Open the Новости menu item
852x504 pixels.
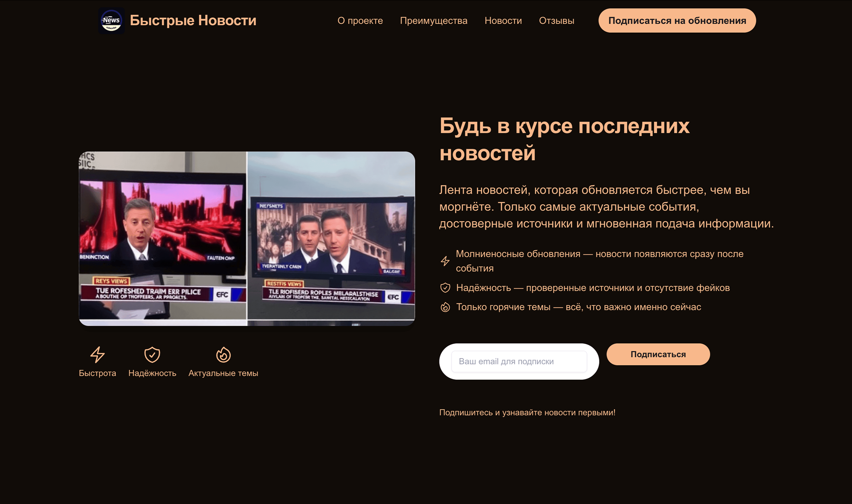pyautogui.click(x=503, y=20)
